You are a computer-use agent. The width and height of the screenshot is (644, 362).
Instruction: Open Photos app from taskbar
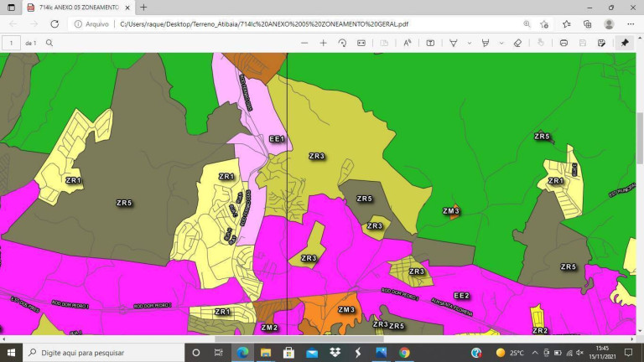382,353
